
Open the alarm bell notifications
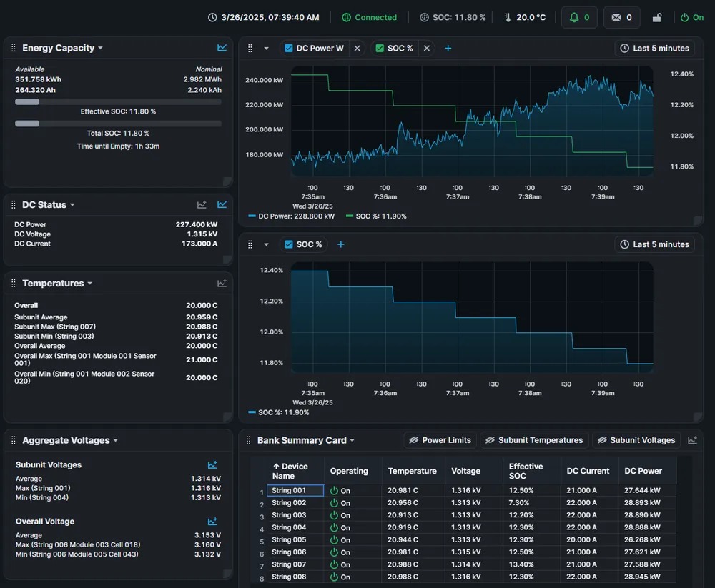579,17
